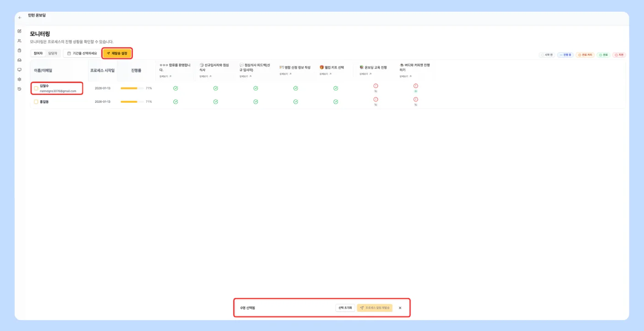The image size is (644, 331).
Task: Check the checkbox for 홍길동
Action: (36, 102)
